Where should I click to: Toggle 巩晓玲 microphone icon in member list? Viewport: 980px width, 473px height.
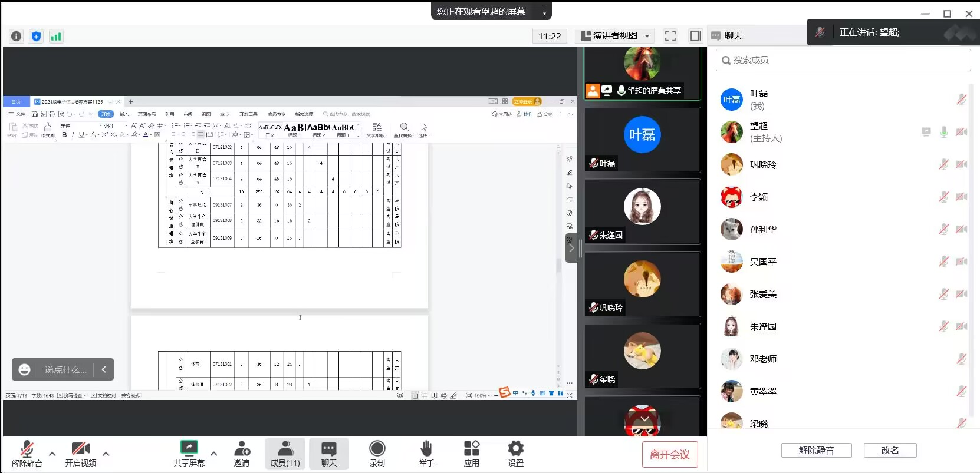tap(944, 164)
